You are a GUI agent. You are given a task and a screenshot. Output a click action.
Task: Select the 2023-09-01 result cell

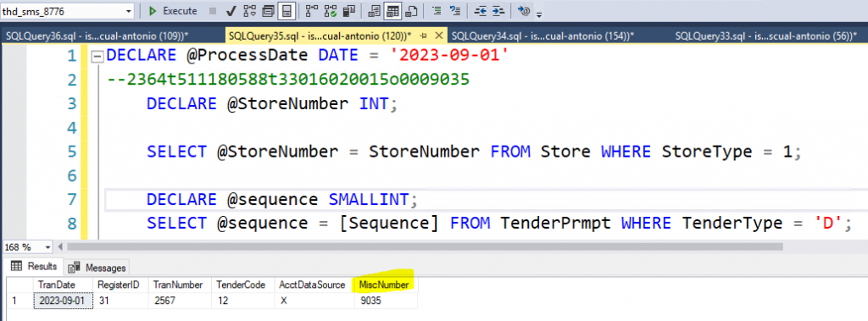64,300
